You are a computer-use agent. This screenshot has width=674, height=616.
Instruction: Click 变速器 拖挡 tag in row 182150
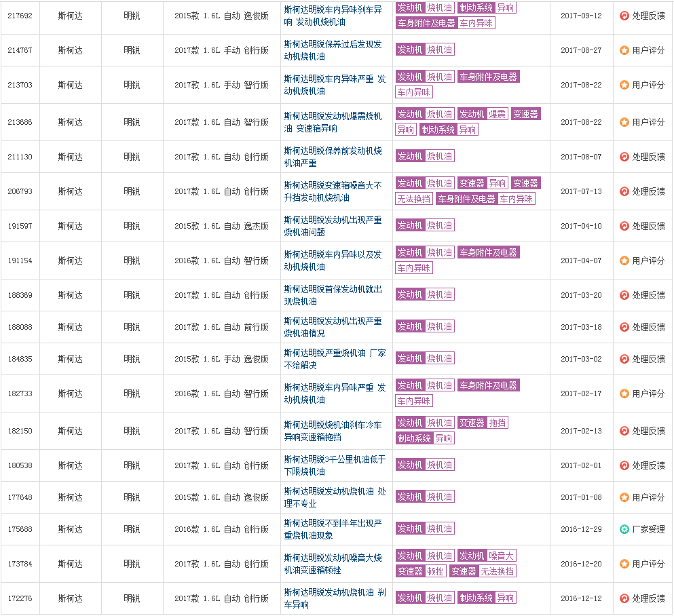[x=483, y=423]
